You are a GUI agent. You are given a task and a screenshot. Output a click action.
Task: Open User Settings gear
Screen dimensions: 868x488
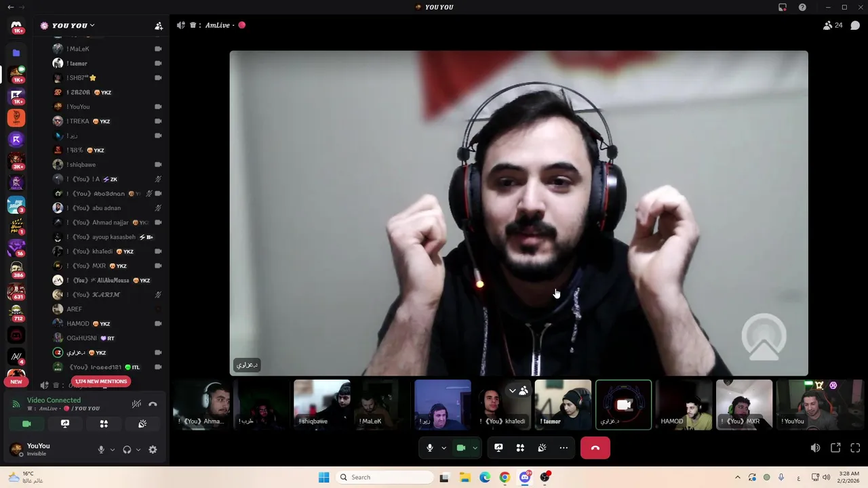(153, 449)
